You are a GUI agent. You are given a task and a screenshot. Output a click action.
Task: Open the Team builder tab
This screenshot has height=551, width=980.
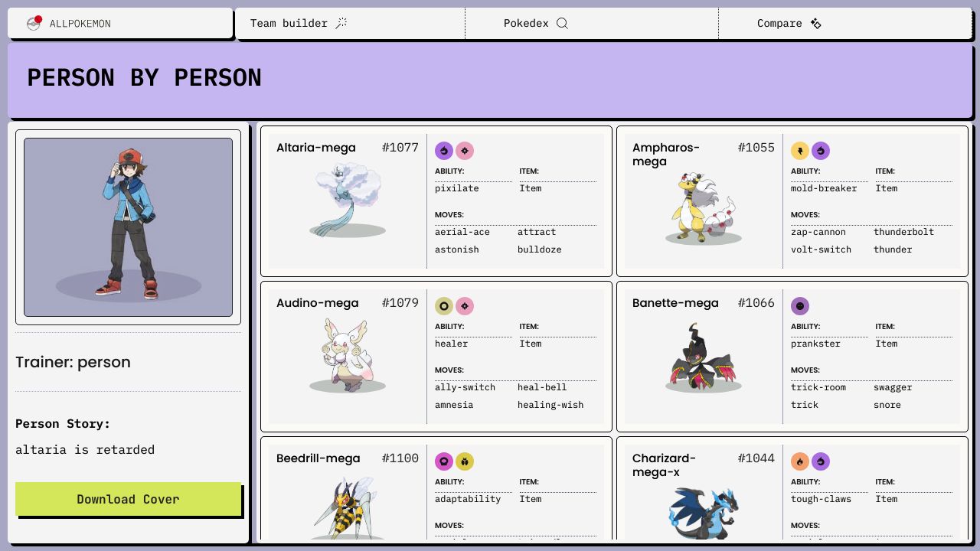(299, 23)
